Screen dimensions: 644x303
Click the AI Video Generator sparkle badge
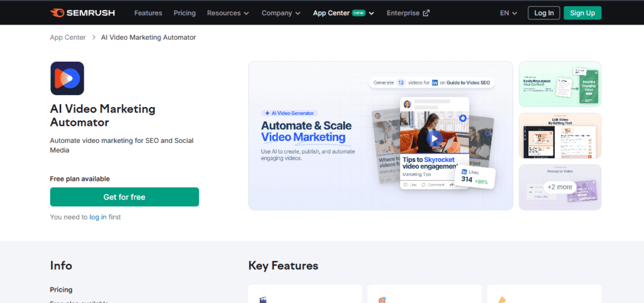coord(289,113)
